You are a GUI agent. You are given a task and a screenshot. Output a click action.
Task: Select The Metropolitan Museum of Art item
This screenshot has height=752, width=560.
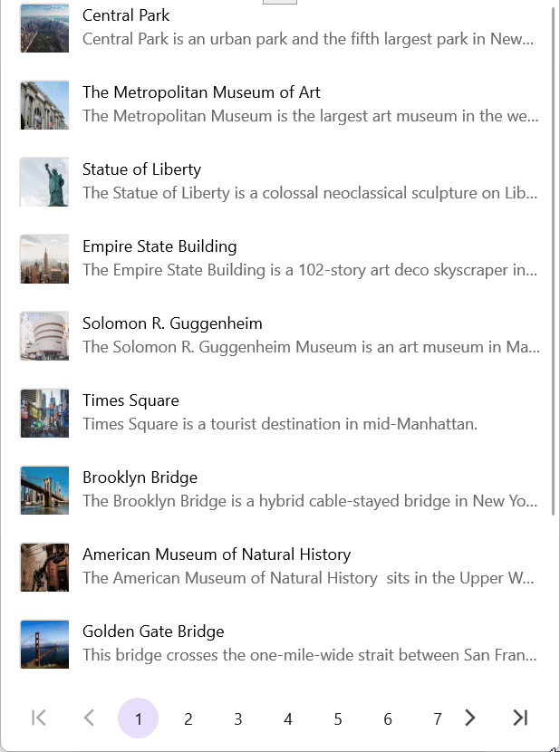pyautogui.click(x=201, y=92)
